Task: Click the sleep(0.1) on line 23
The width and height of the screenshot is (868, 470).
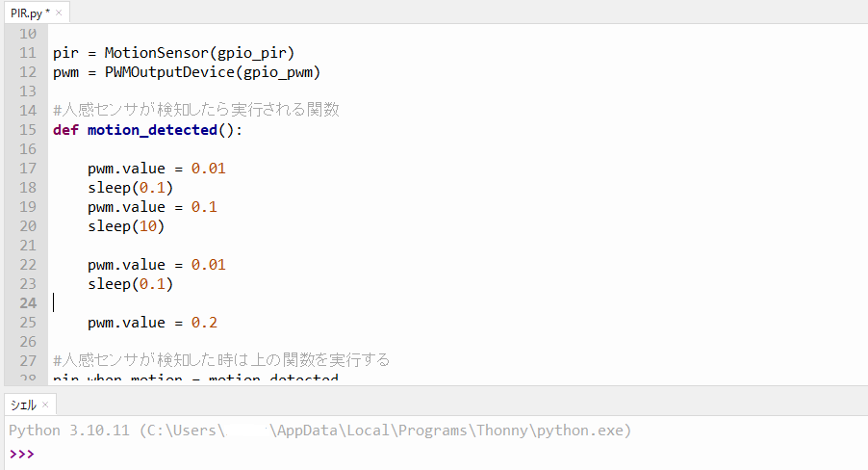Action: (130, 284)
